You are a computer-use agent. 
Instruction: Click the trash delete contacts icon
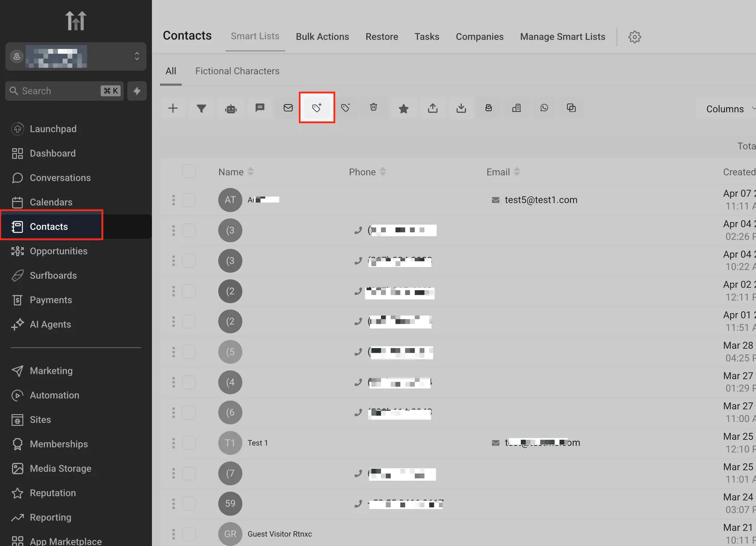[373, 108]
